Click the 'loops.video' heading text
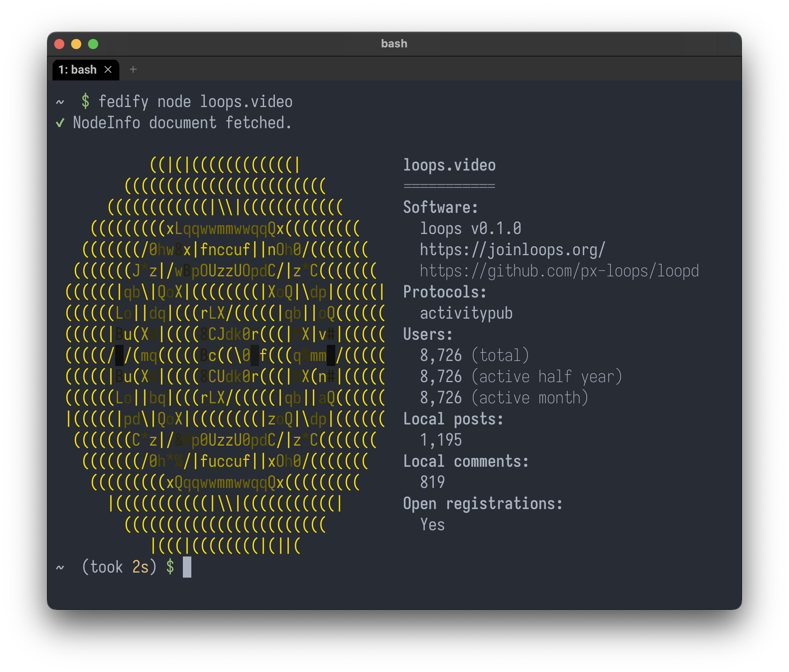Screen dimensions: 789x672 (449, 165)
